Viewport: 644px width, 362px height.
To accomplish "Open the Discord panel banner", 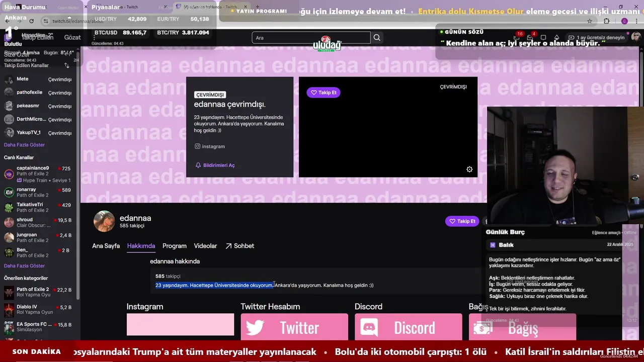I will point(408,327).
